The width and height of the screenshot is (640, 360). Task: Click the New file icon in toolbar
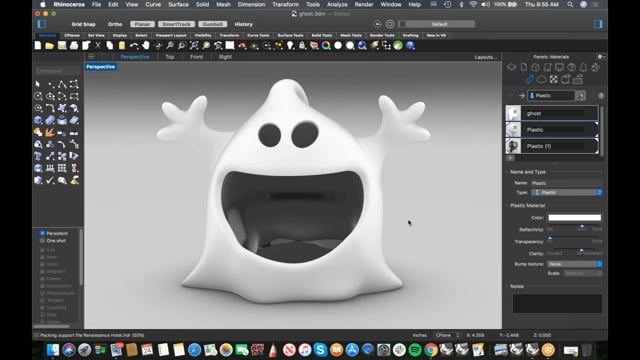pyautogui.click(x=38, y=45)
